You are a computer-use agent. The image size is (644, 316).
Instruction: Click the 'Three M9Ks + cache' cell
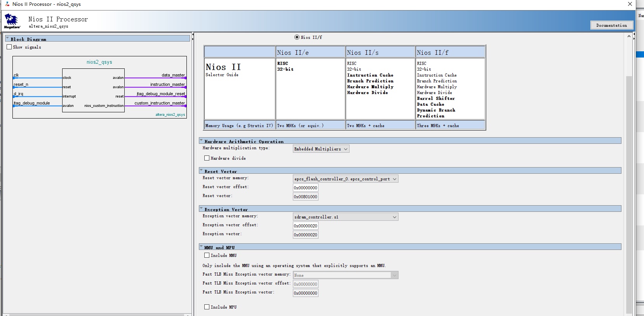tap(451, 125)
